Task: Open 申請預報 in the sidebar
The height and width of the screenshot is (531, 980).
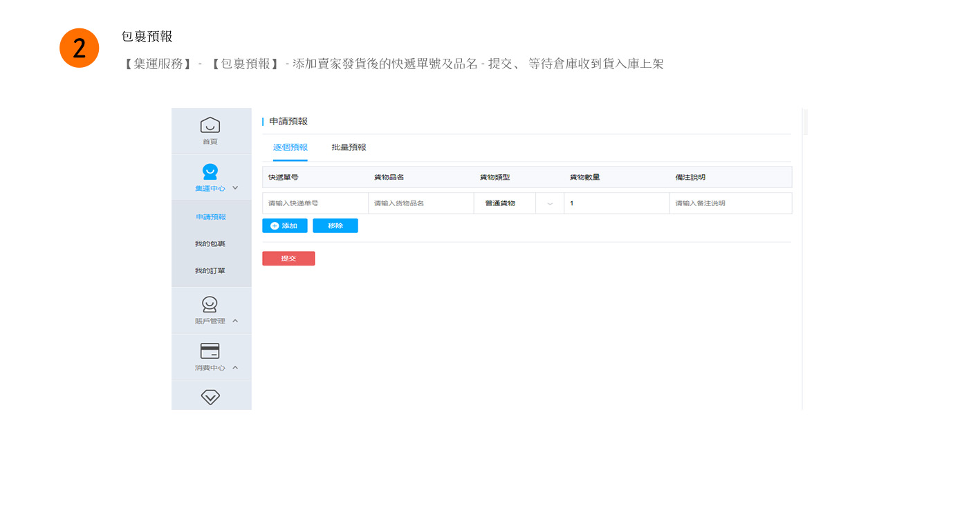Action: point(210,217)
